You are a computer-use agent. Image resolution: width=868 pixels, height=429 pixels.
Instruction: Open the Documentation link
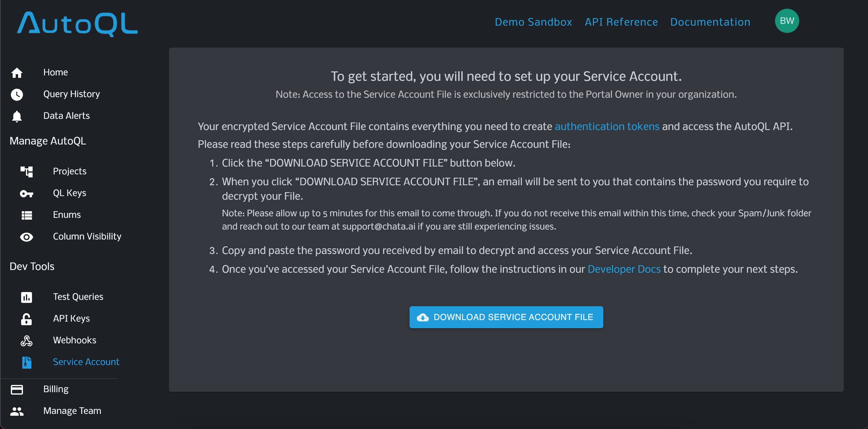click(710, 22)
